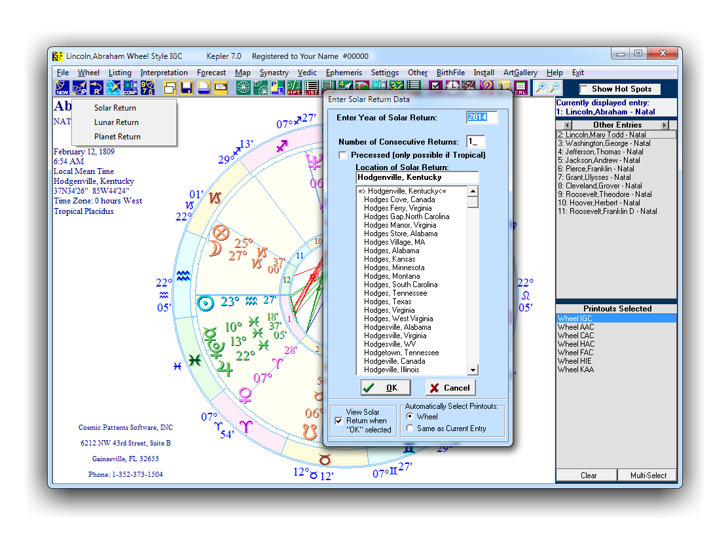Click the LIST. toolbar icon
Viewport: 728px width, 560px height.
point(312,87)
